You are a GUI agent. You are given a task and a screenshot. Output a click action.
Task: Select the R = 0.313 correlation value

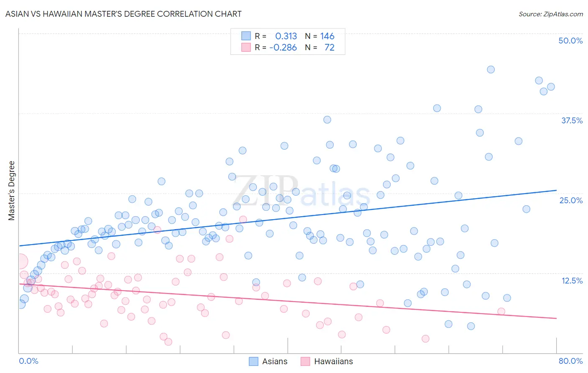tap(276, 36)
